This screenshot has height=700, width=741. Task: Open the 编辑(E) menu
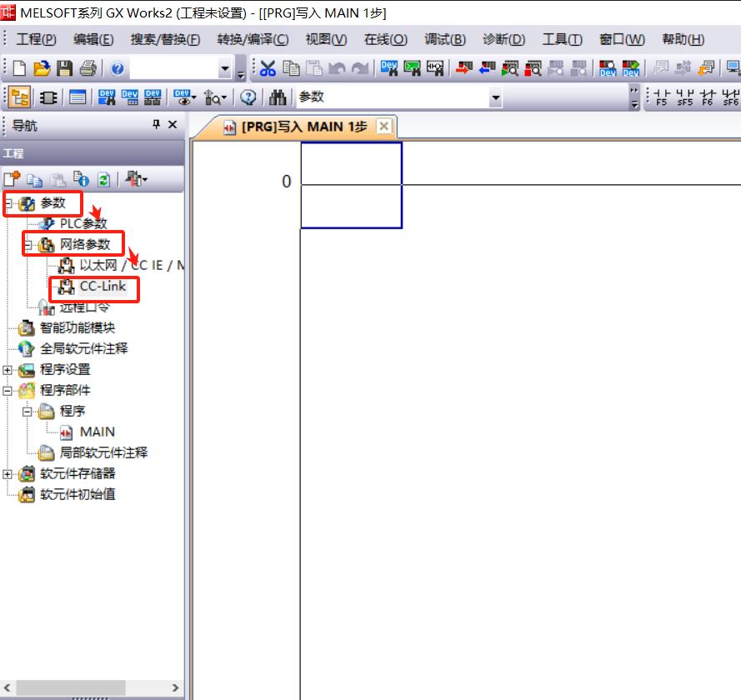click(x=93, y=39)
